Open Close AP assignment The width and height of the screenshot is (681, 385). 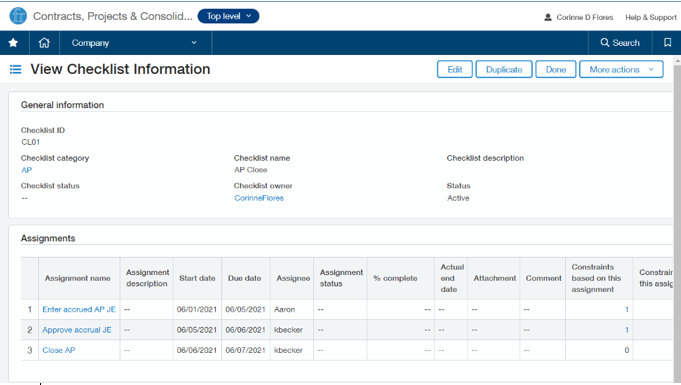pos(59,350)
